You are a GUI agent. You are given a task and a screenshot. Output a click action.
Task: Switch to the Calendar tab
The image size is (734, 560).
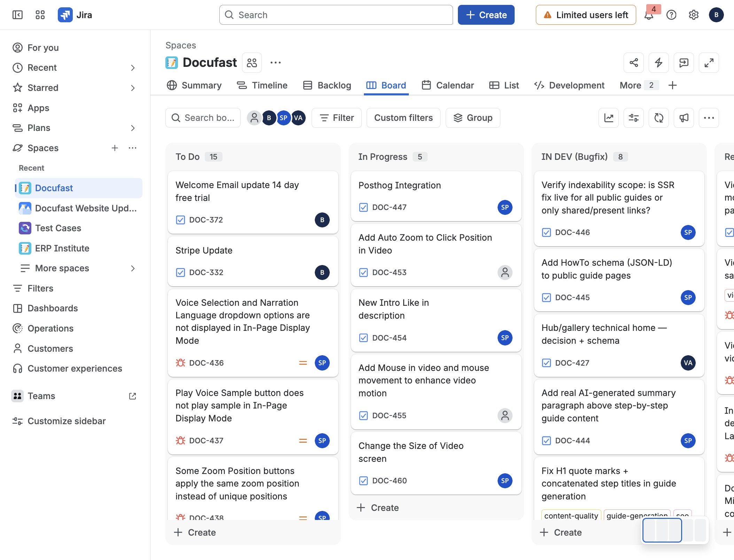[448, 85]
